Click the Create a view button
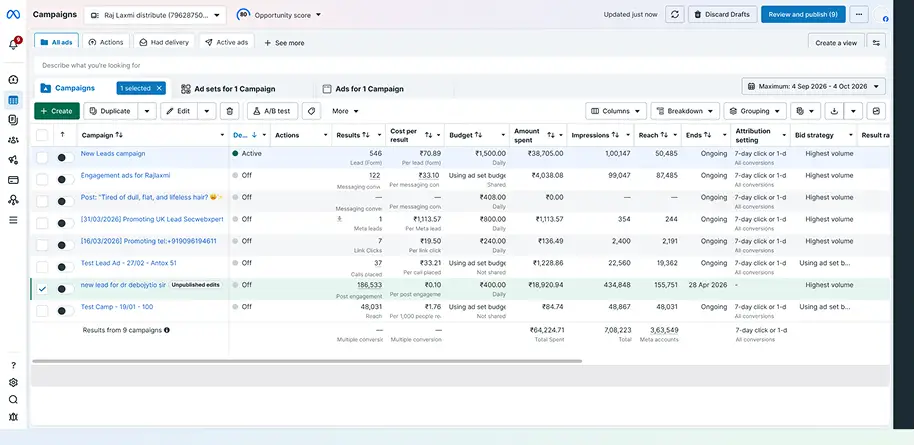Screen dimensions: 915x446 pyautogui.click(x=836, y=43)
